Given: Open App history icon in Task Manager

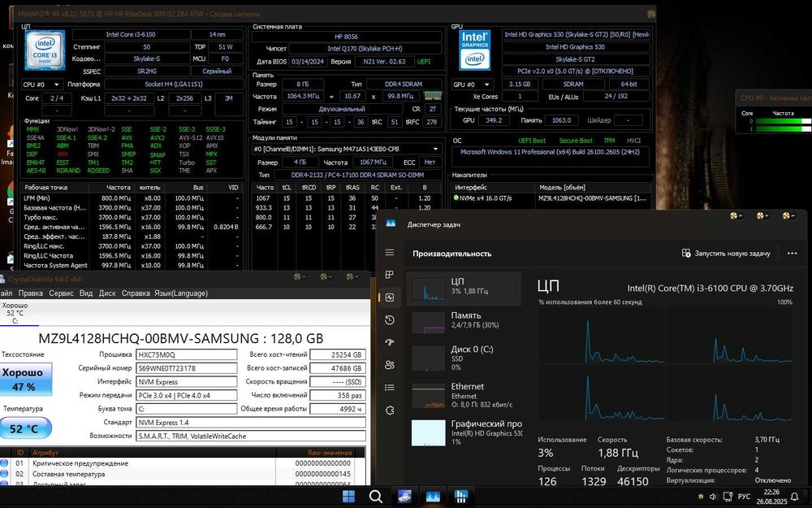Looking at the screenshot, I should [390, 319].
